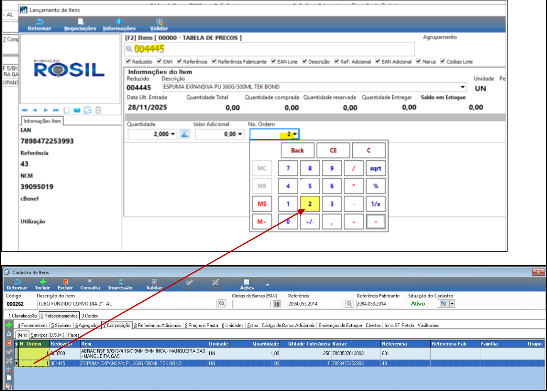
Task: Click the item search field with 004445
Action: click(270, 49)
